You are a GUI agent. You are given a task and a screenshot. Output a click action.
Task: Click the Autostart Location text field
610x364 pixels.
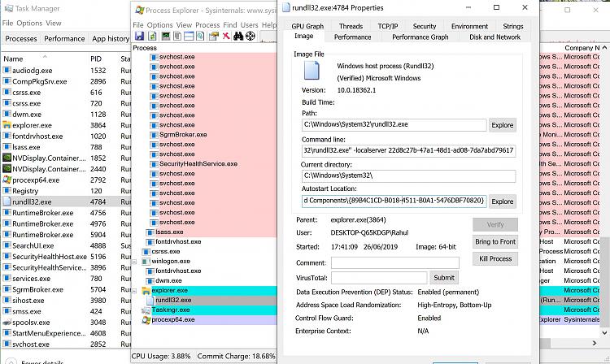pyautogui.click(x=394, y=201)
